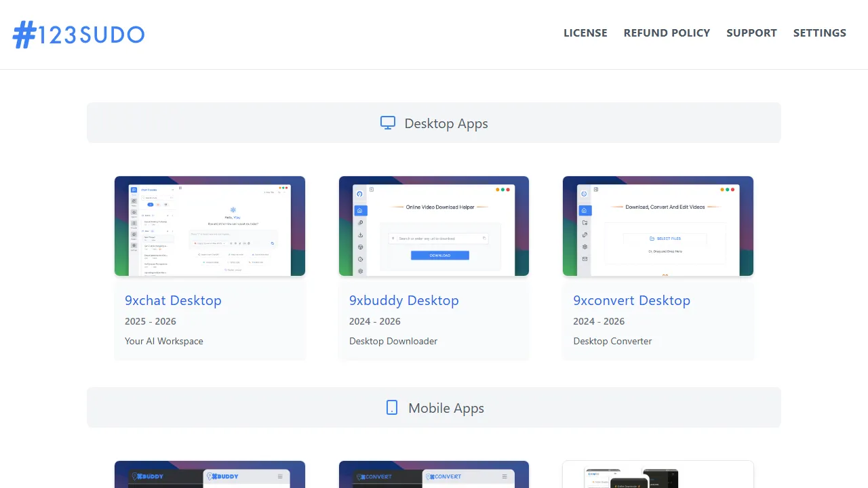This screenshot has height=488, width=868.
Task: Click the 9xchat Desktop screenshot thumbnail
Action: pos(210,226)
